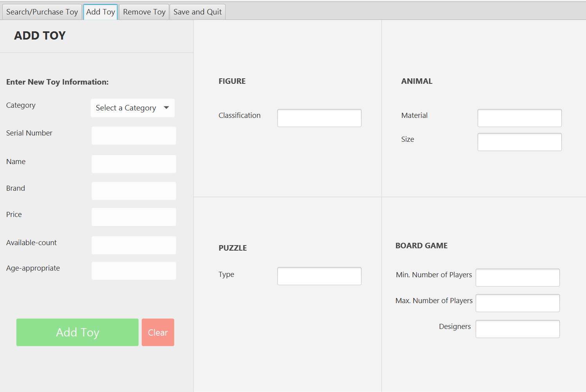Viewport: 586px width, 392px height.
Task: Click the Brand text field
Action: [x=134, y=191]
